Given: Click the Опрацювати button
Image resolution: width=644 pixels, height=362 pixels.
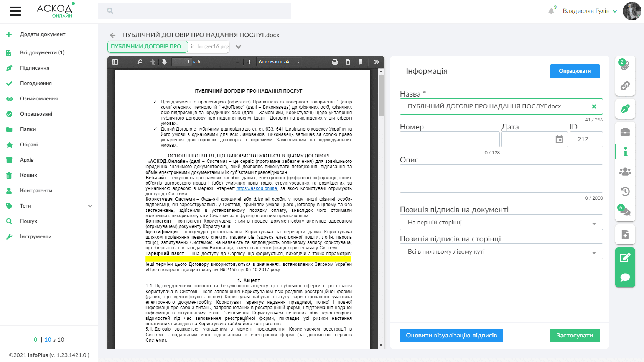Looking at the screenshot, I should tap(575, 71).
